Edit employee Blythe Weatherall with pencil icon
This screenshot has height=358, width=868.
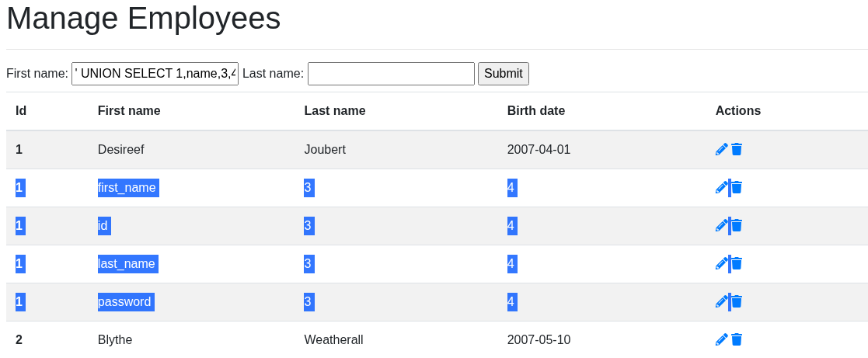[721, 339]
